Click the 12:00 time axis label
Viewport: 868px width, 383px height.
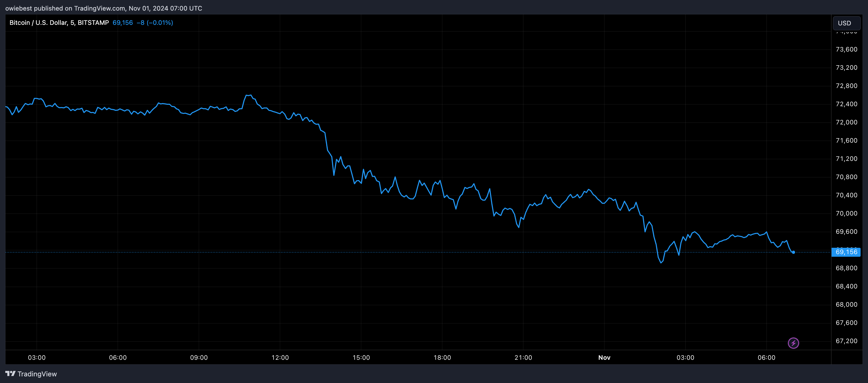pyautogui.click(x=280, y=357)
